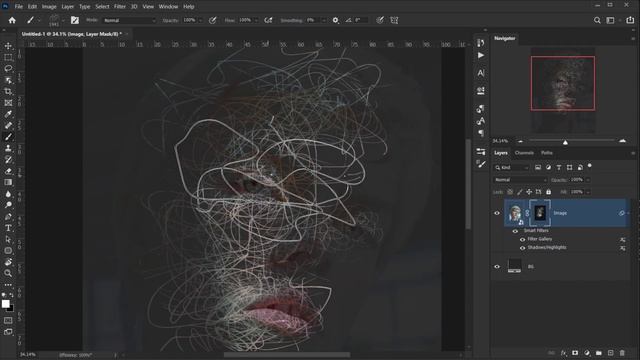
Task: Create a new group folder icon
Action: (x=599, y=353)
